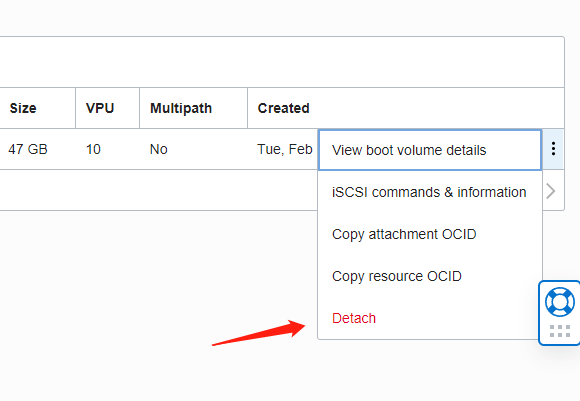Click the empty footer row under the table

tap(159, 190)
